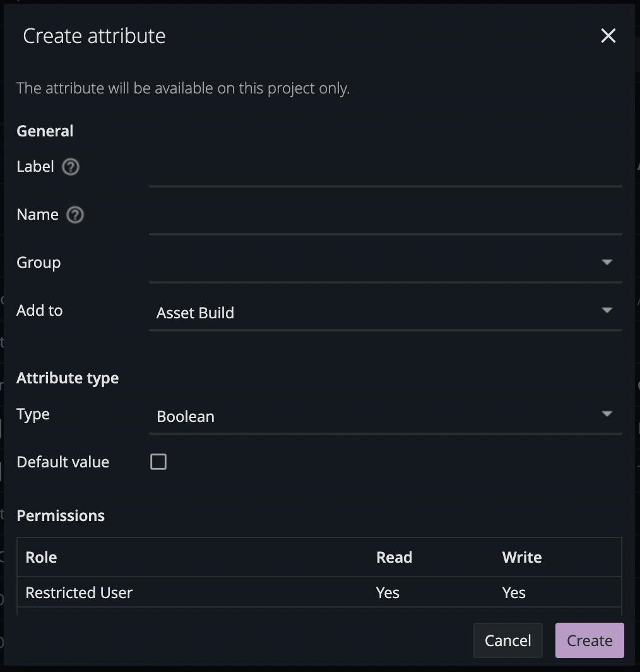Image resolution: width=640 pixels, height=672 pixels.
Task: Click the Read column header
Action: point(394,557)
